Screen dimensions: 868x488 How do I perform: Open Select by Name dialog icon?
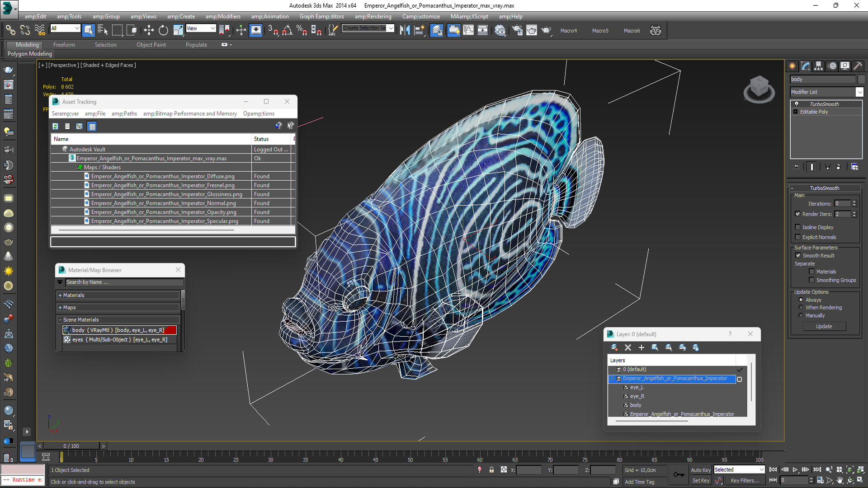(103, 30)
